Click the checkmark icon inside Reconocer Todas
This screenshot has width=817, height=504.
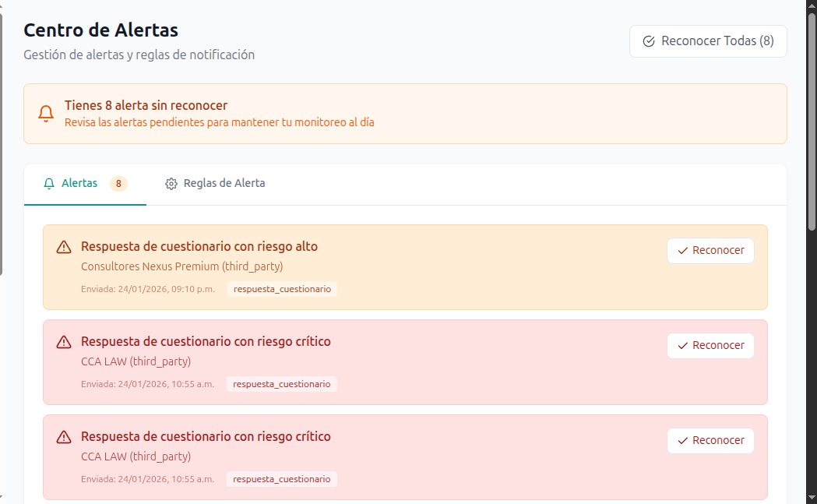pos(649,41)
